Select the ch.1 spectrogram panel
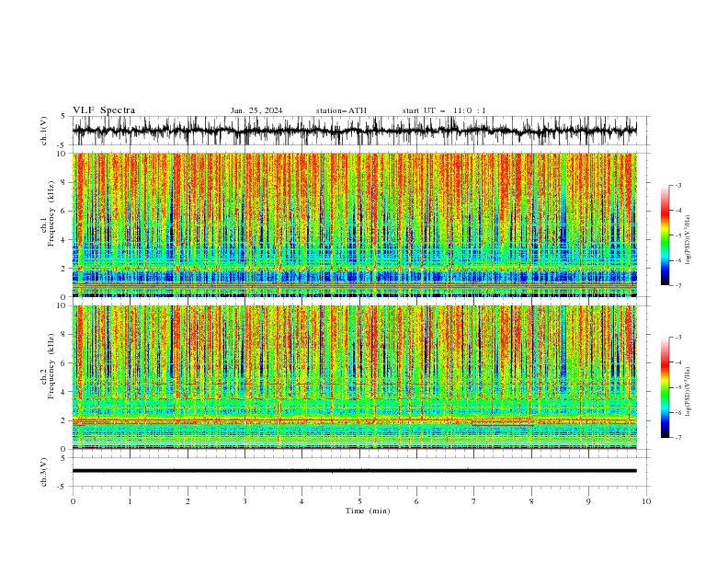The image size is (728, 563). [355, 224]
